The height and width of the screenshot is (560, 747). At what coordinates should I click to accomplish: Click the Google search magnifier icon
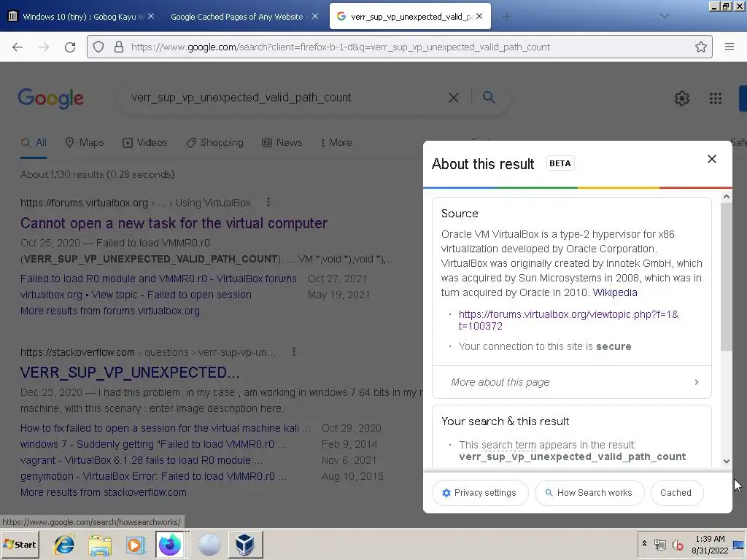click(x=489, y=97)
